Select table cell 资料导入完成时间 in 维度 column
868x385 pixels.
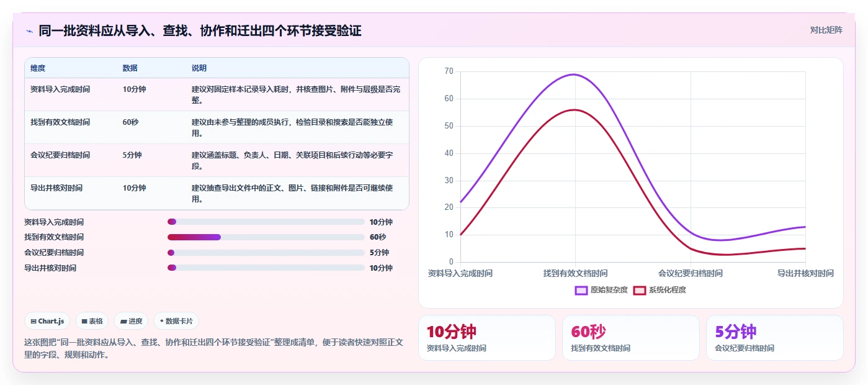(x=60, y=89)
